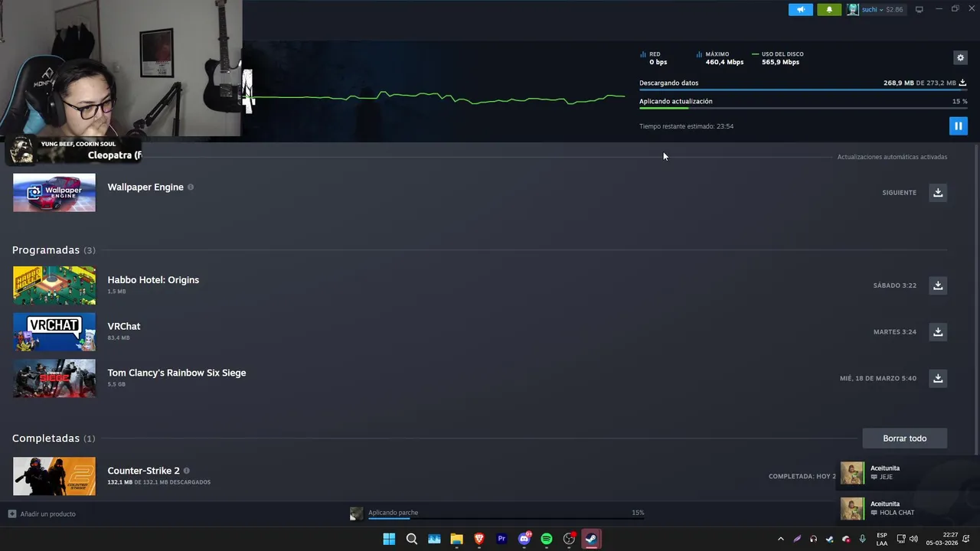
Task: Open the ESP LAA language selector
Action: 882,539
